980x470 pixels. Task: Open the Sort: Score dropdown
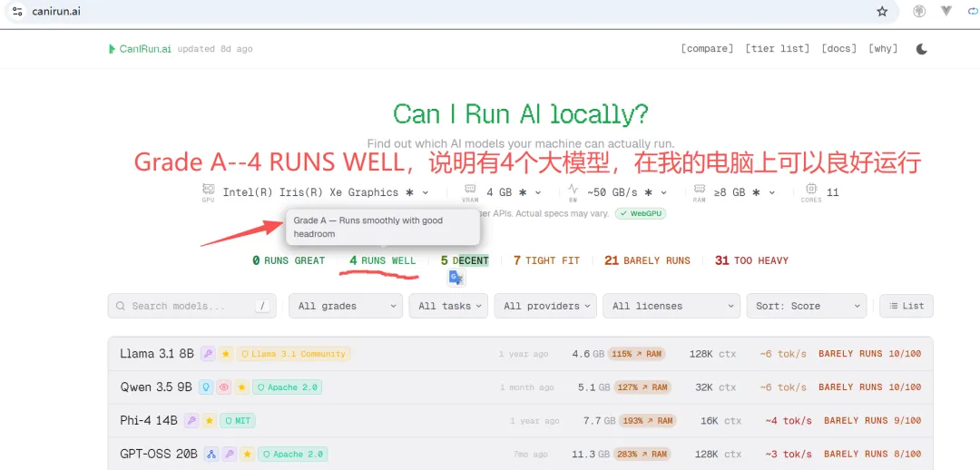(807, 306)
